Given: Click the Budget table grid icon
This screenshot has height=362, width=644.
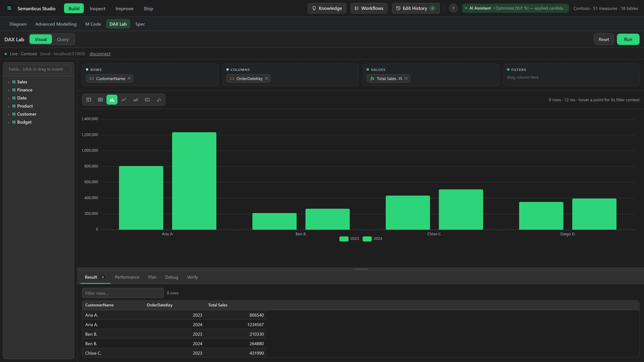Looking at the screenshot, I should 14,122.
